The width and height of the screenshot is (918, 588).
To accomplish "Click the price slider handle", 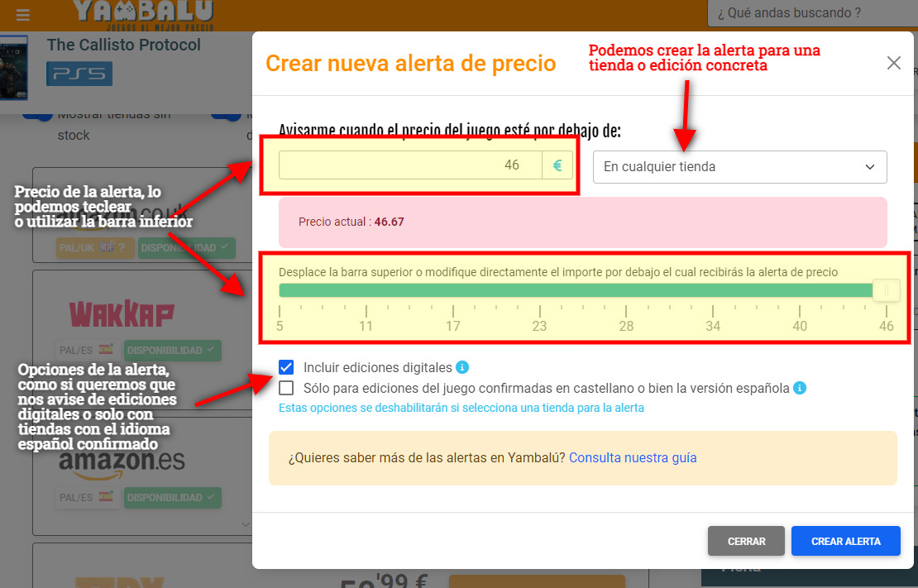I will click(x=886, y=290).
